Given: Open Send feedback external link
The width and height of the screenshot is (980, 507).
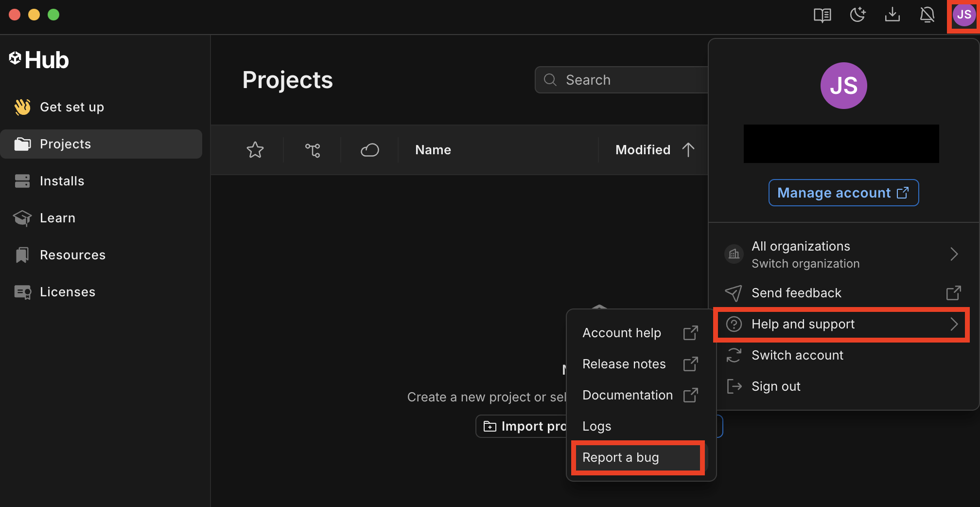Looking at the screenshot, I should (841, 293).
